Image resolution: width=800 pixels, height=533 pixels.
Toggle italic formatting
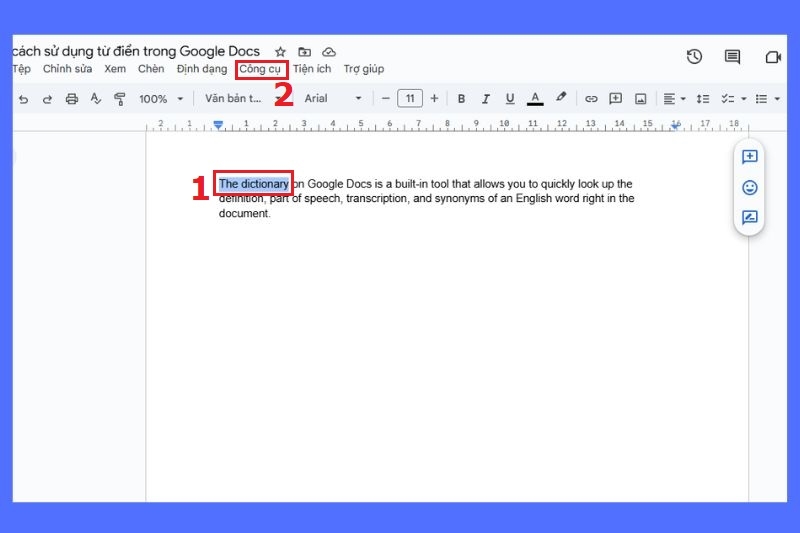pyautogui.click(x=486, y=99)
